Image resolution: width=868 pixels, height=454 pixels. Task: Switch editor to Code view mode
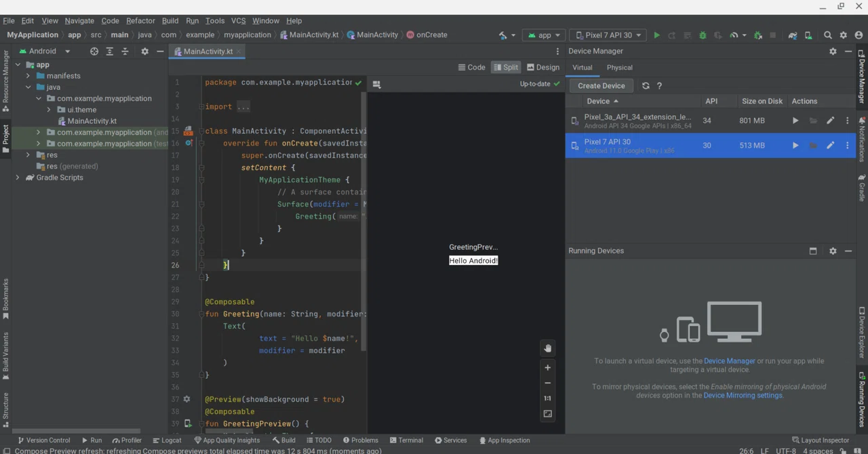(x=471, y=67)
